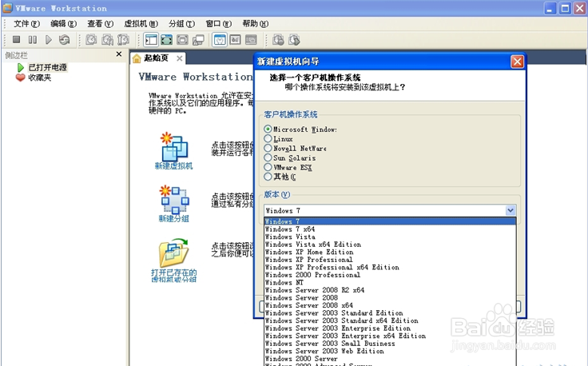Image resolution: width=588 pixels, height=366 pixels.
Task: Choose Windows NT option
Action: pyautogui.click(x=390, y=282)
